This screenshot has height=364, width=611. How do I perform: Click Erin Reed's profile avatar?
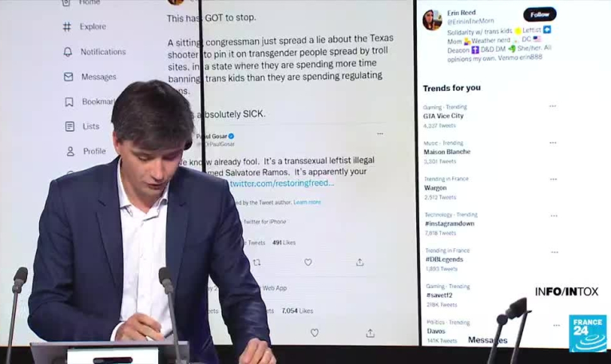(x=432, y=20)
